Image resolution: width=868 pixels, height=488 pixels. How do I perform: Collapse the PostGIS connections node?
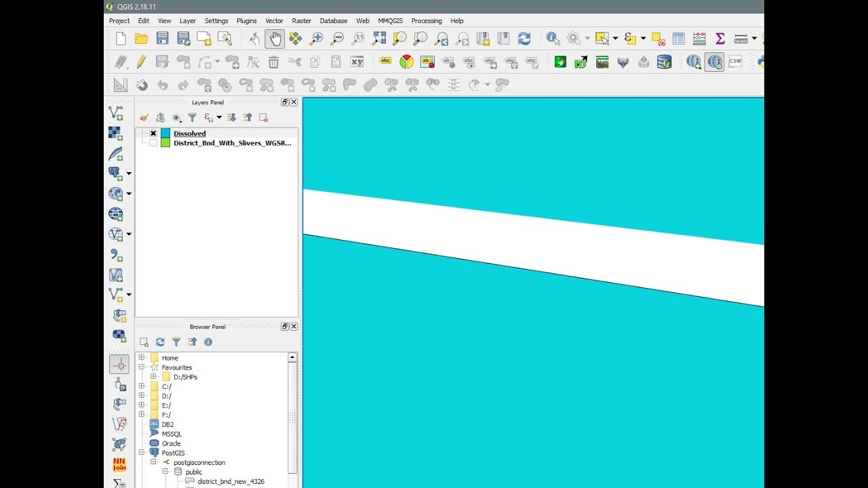pos(142,453)
